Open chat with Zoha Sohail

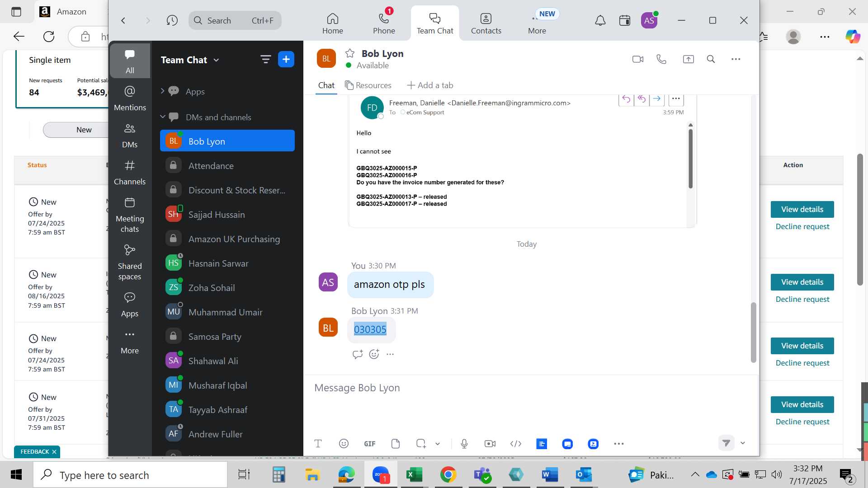tap(227, 287)
